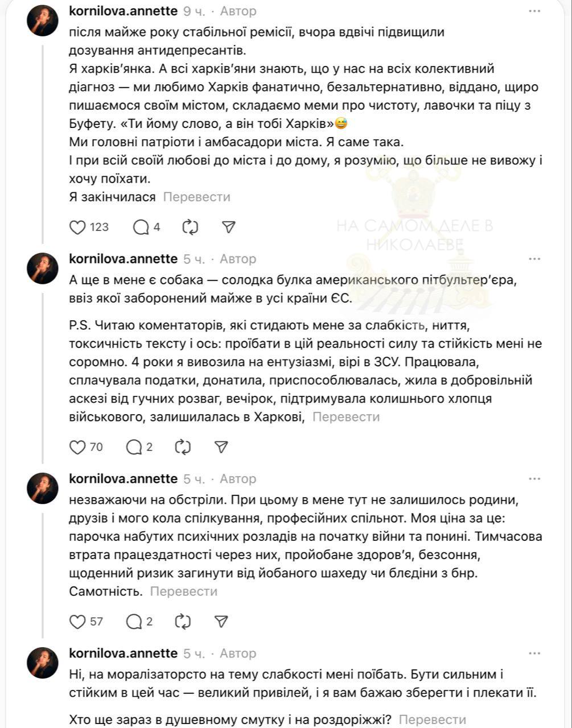Repost the second post about the dog

pos(183,447)
